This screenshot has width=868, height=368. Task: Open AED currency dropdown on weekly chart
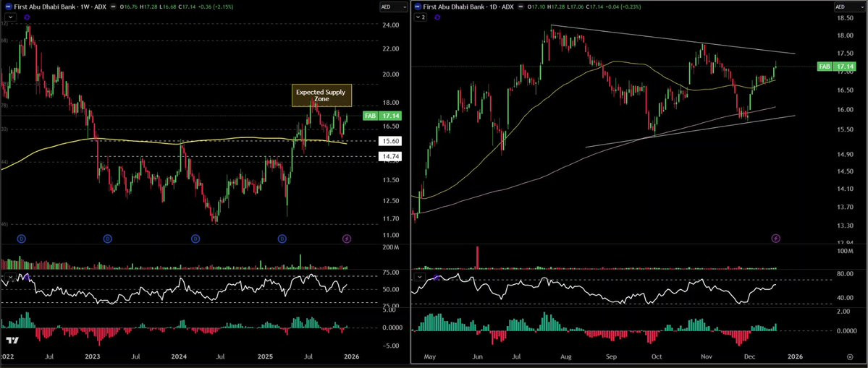click(394, 7)
